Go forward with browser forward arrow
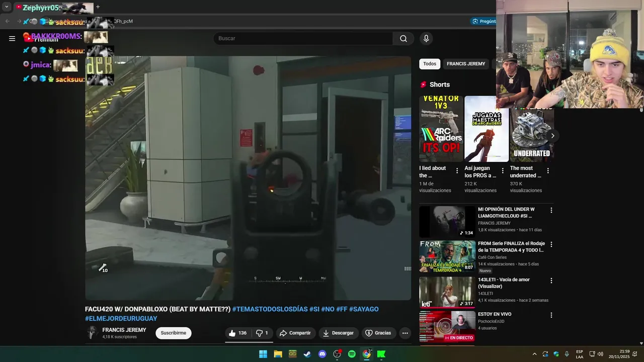The width and height of the screenshot is (644, 362). pyautogui.click(x=19, y=21)
